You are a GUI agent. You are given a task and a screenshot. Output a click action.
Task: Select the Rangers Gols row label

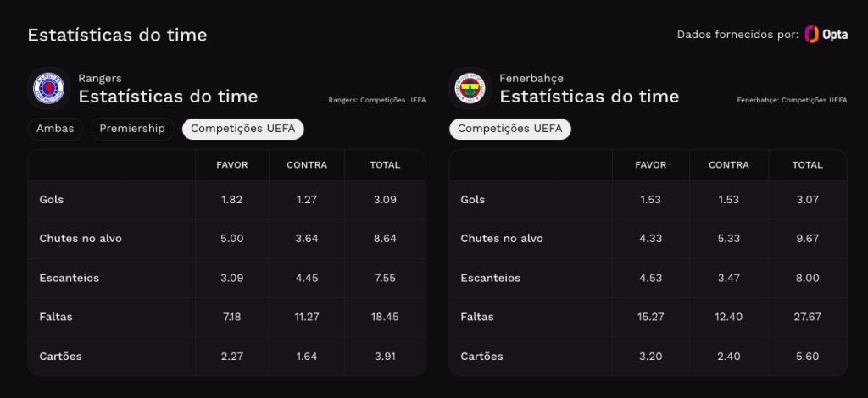(x=52, y=200)
